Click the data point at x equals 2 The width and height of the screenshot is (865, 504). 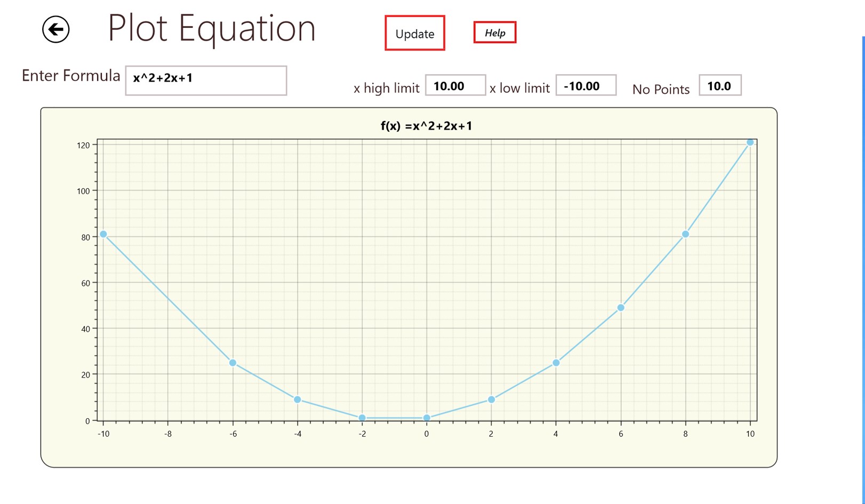pyautogui.click(x=491, y=399)
